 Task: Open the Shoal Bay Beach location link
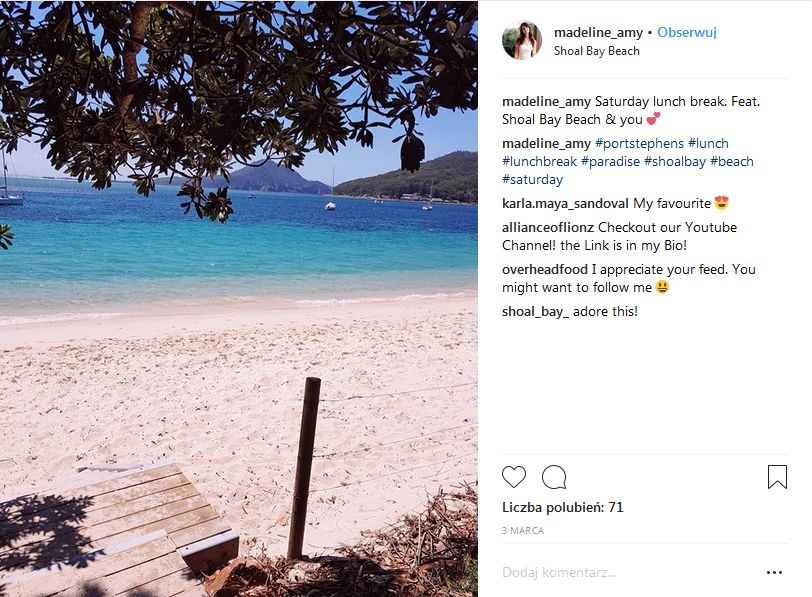[x=596, y=51]
